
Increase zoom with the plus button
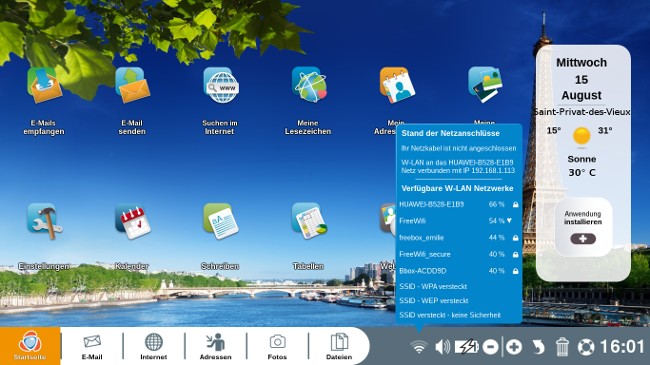[x=514, y=347]
